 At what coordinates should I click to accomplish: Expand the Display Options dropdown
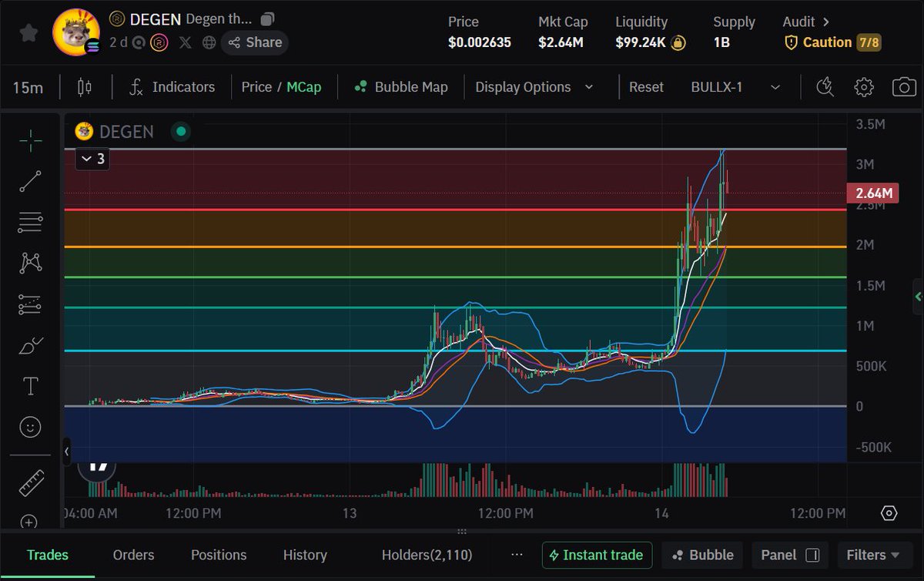pos(534,87)
